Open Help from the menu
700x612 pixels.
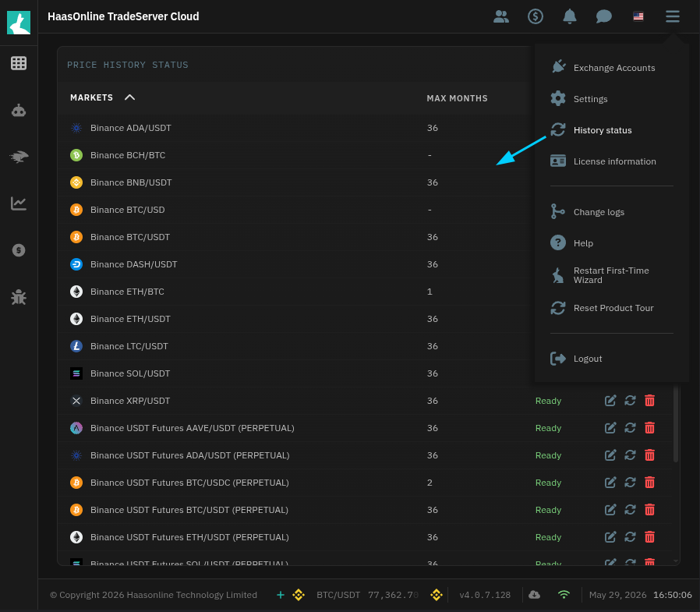tap(572, 243)
